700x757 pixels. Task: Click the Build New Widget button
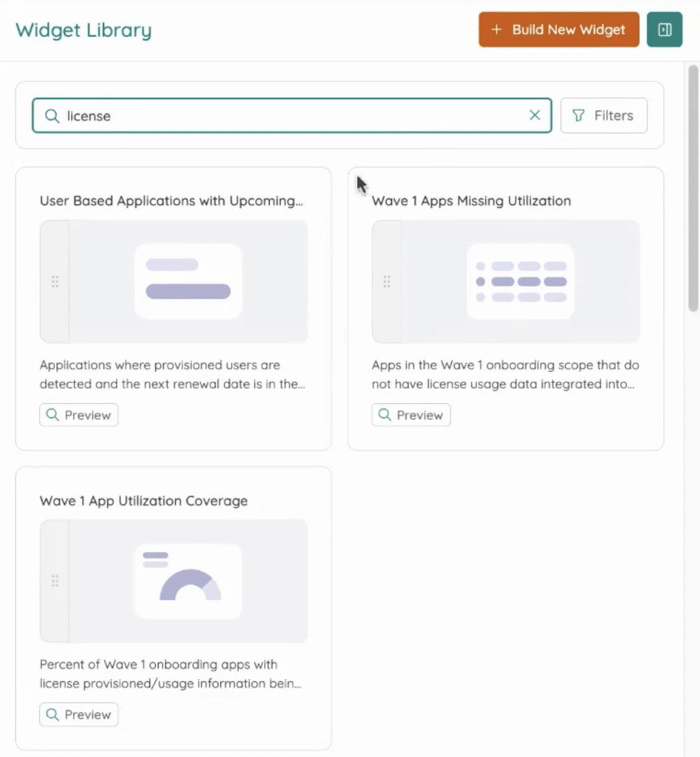pos(558,30)
